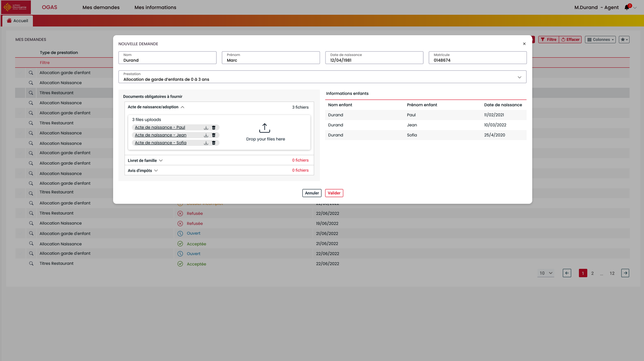Image resolution: width=644 pixels, height=361 pixels.
Task: Close the Nouvelle Demande dialog
Action: 524,44
